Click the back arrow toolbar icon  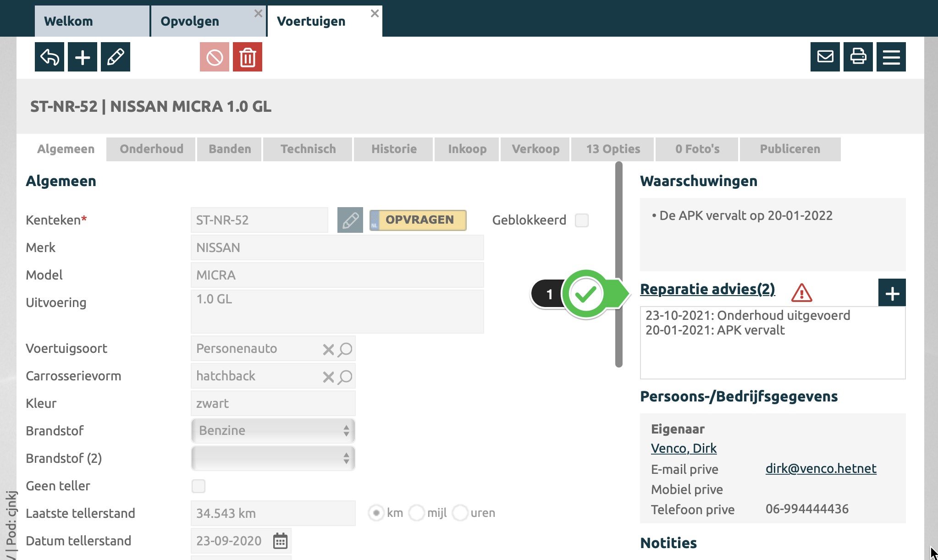tap(50, 57)
